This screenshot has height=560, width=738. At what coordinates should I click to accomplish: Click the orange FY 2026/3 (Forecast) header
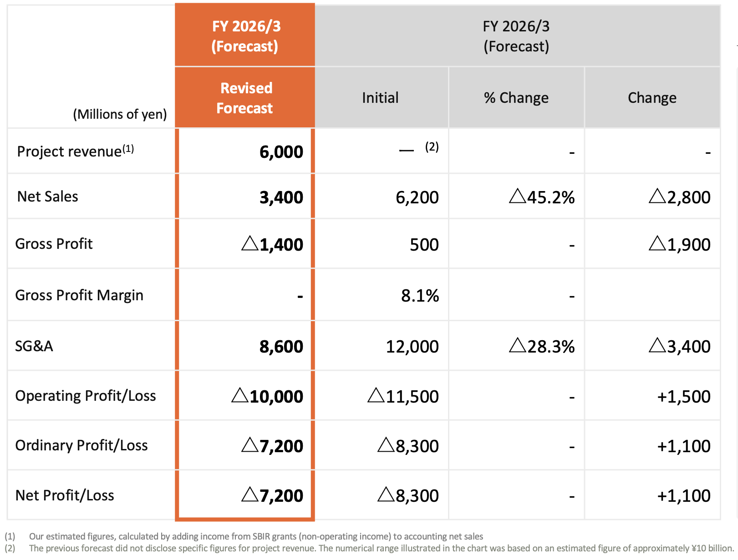(244, 36)
